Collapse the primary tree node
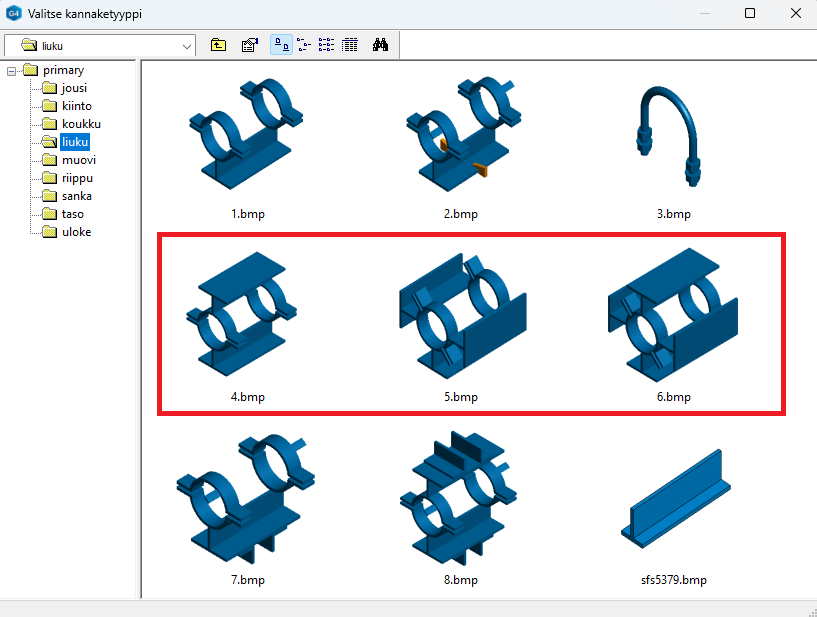 pos(12,71)
